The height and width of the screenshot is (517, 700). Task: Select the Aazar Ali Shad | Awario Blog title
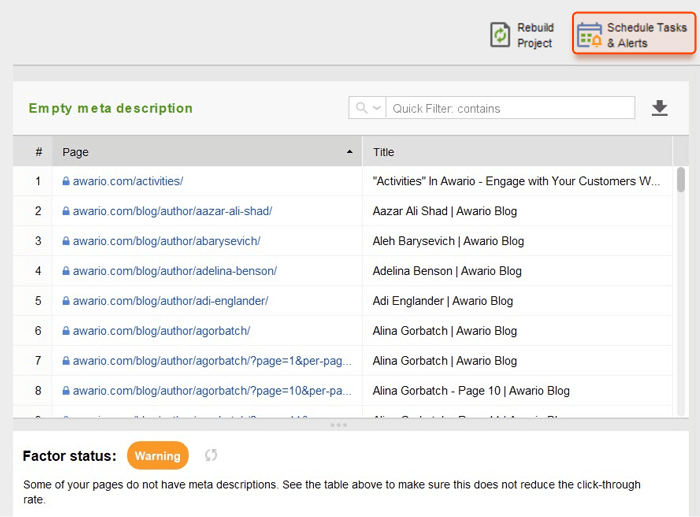(x=445, y=211)
